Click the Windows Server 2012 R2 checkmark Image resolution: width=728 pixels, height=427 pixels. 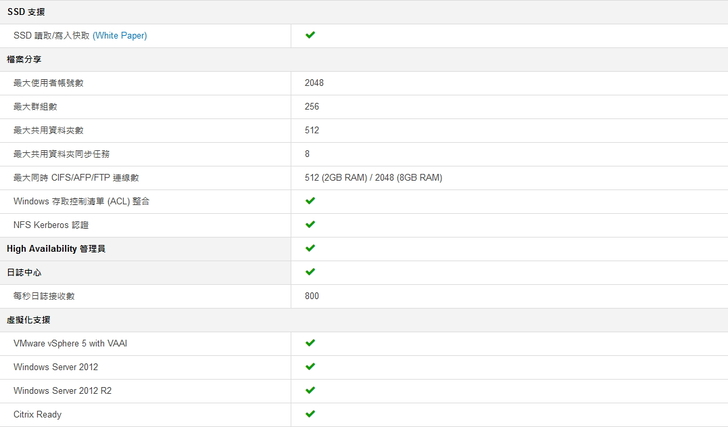tap(310, 390)
